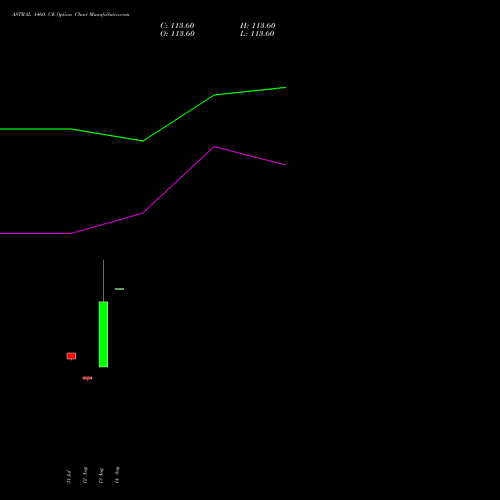Click the tall green candlestick body

coord(103,334)
